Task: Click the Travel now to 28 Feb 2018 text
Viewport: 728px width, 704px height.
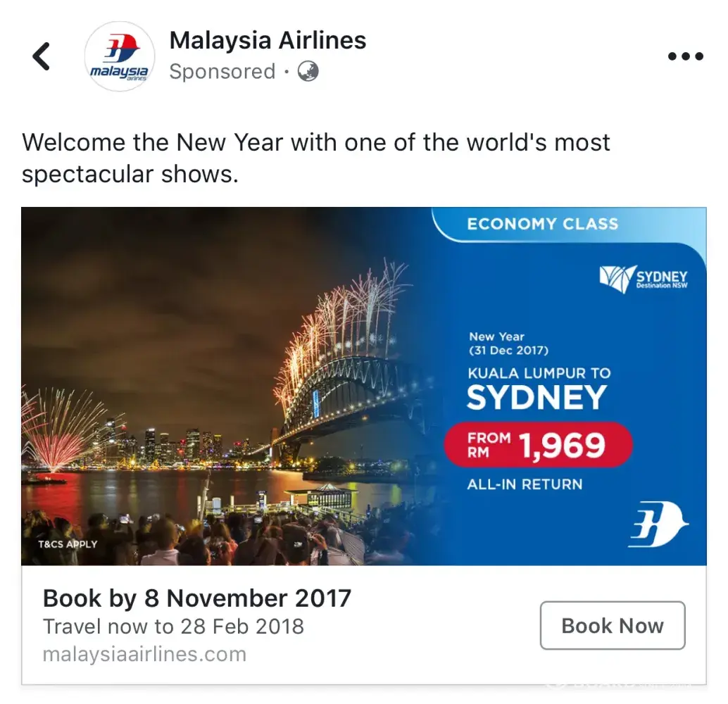Action: [173, 627]
